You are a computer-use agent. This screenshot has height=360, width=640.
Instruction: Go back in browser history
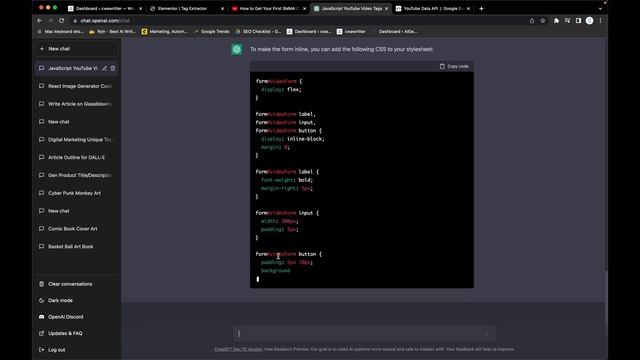point(40,20)
